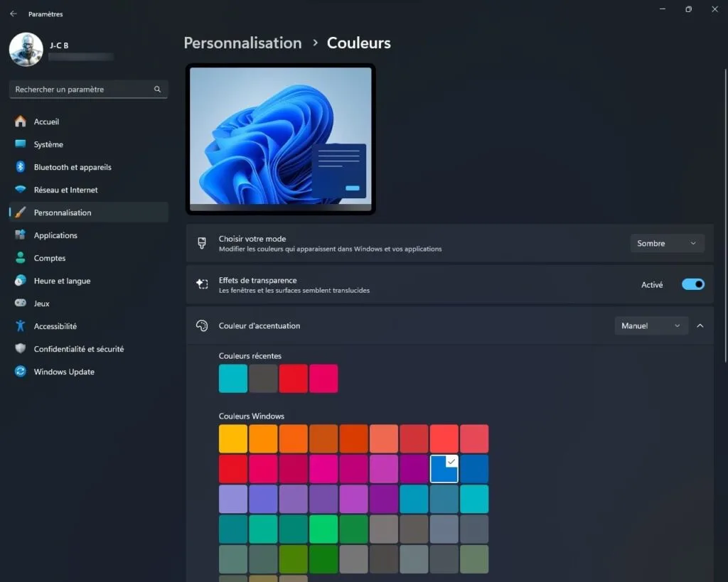Pick the red recent color swatch
Viewport: 728px width, 582px height.
tap(294, 378)
